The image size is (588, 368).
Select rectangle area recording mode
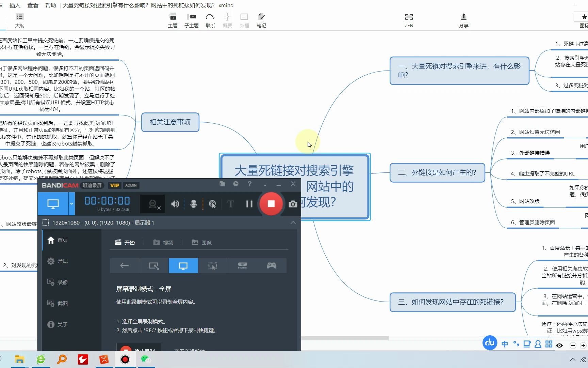(x=154, y=265)
